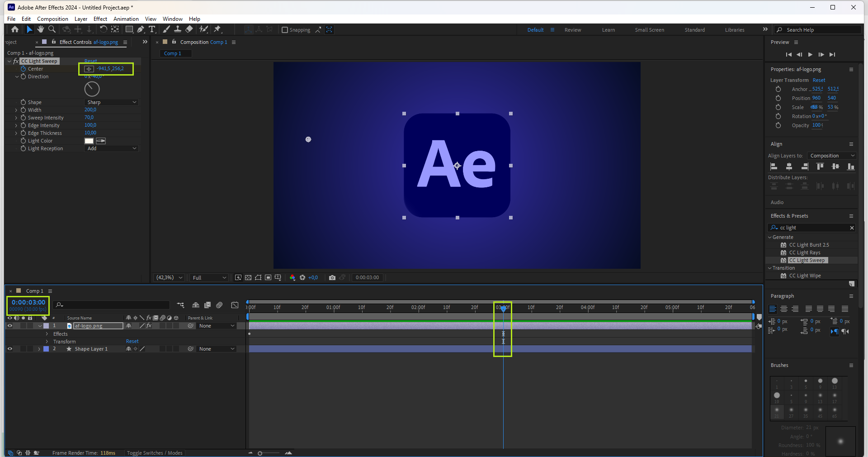The image size is (868, 457).
Task: Select the Zoom tool in toolbar
Action: (x=52, y=29)
